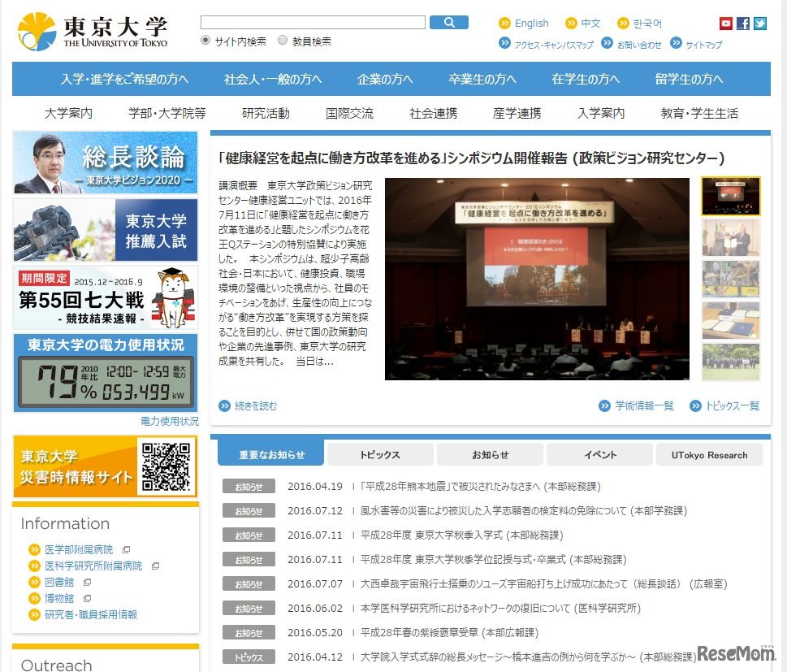Screen dimensions: 787x672
Task: Select the outdoor group photo thumbnail
Action: point(731,362)
